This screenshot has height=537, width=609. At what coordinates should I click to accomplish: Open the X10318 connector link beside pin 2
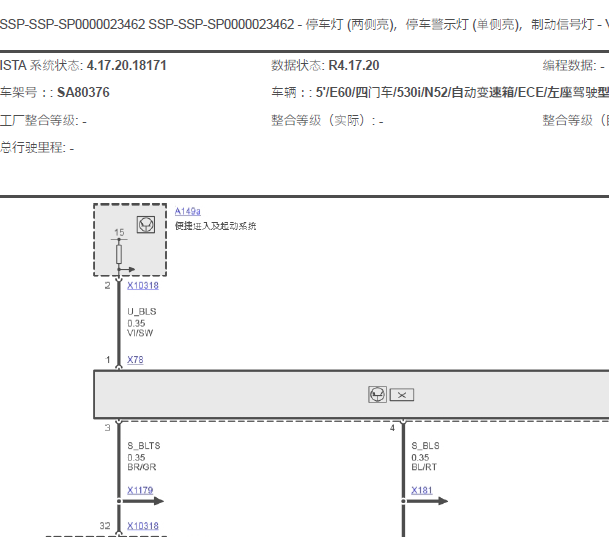143,285
